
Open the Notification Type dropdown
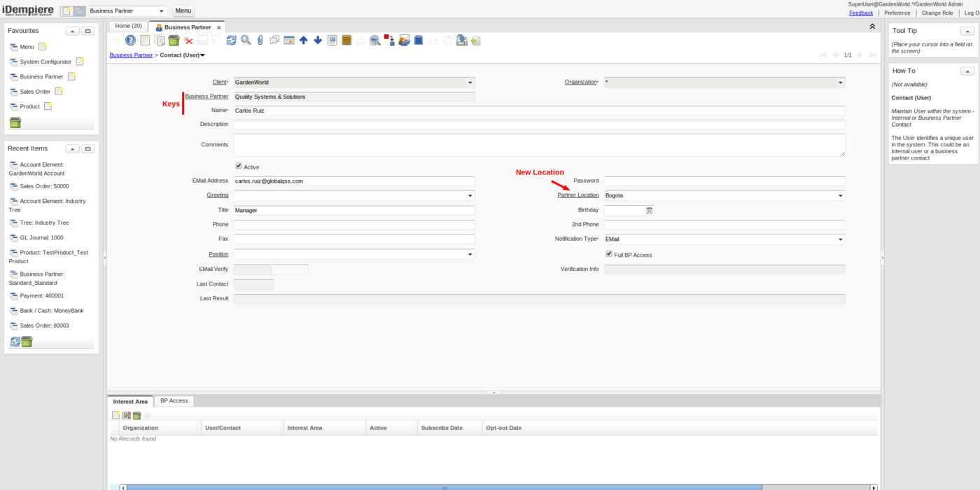[840, 239]
